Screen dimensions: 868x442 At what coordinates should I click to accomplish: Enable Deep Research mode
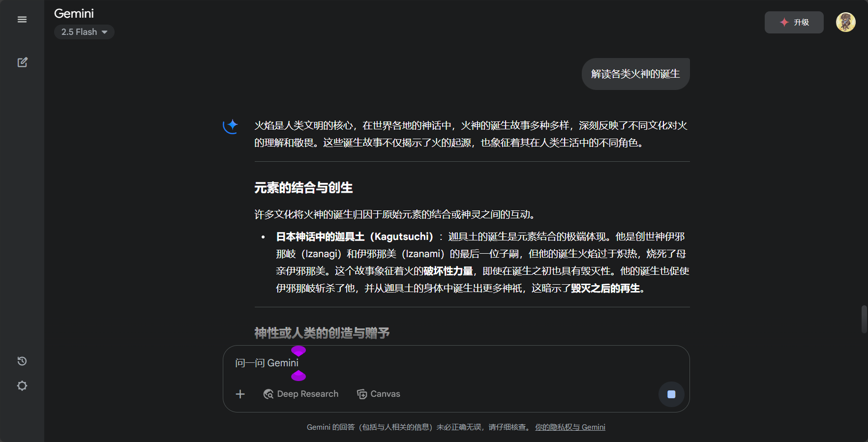[x=300, y=394]
